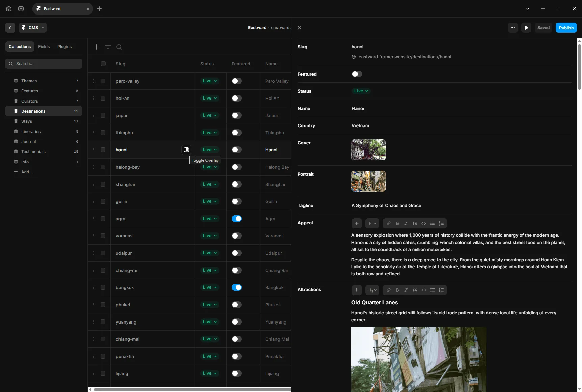Open the hanoi destination URL link
582x392 pixels.
coord(405,57)
